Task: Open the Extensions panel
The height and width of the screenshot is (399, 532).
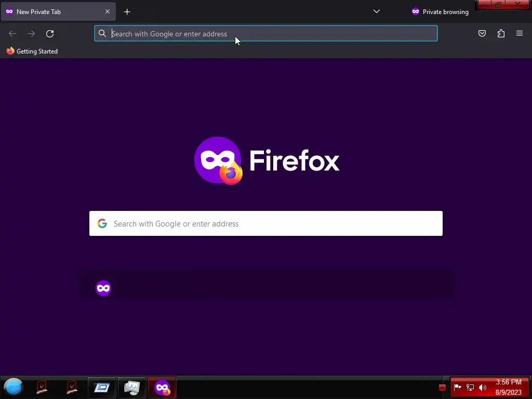Action: (501, 33)
